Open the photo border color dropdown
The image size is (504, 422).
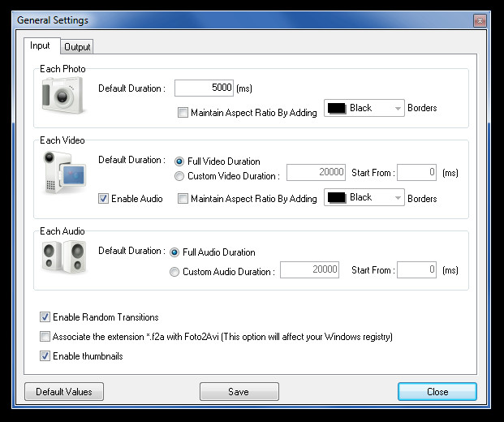(364, 108)
